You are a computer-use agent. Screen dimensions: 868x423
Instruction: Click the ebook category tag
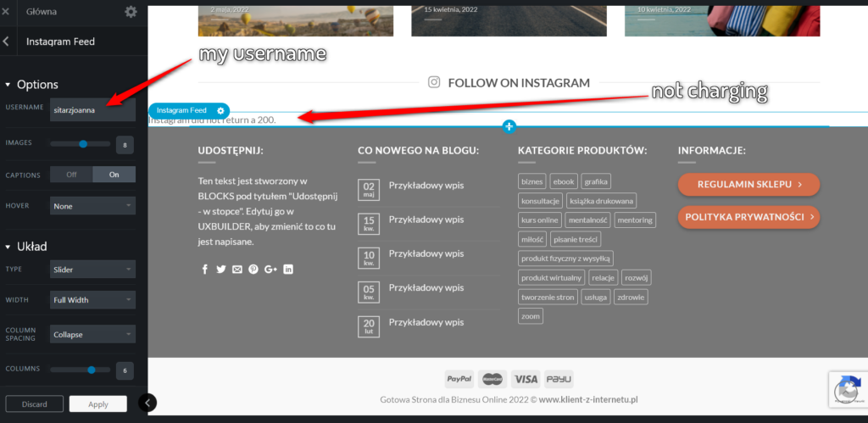(563, 181)
